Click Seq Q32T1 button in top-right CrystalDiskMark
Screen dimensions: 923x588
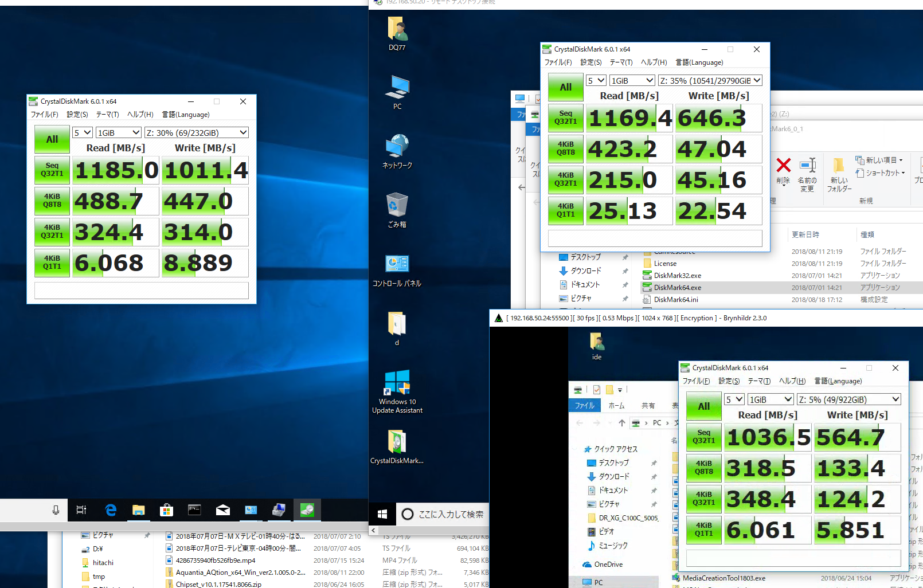[565, 117]
